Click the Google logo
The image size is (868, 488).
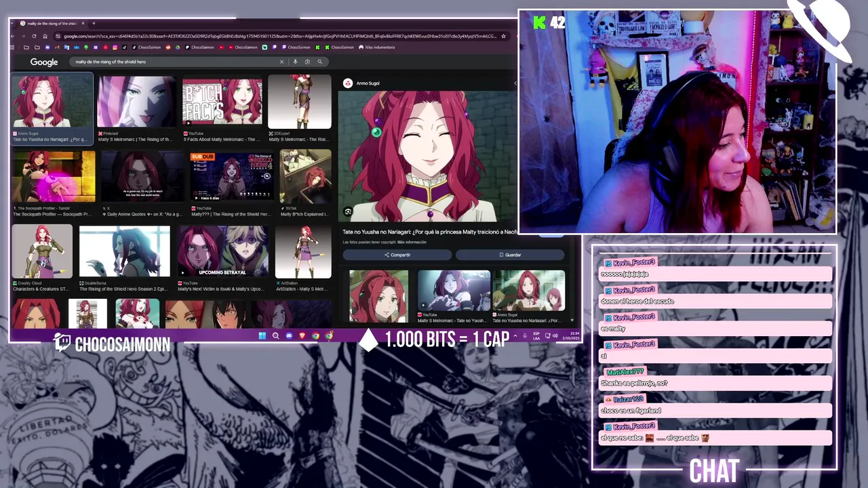[44, 62]
